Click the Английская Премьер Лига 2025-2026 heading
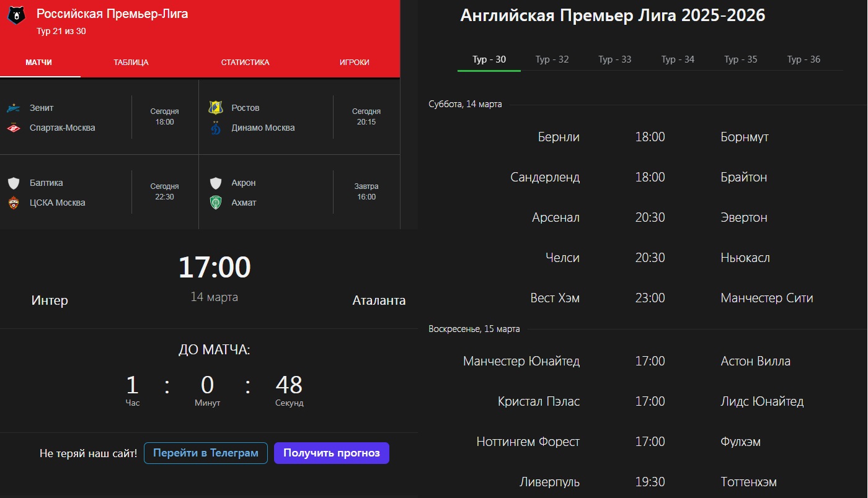The height and width of the screenshot is (498, 868). coord(613,15)
